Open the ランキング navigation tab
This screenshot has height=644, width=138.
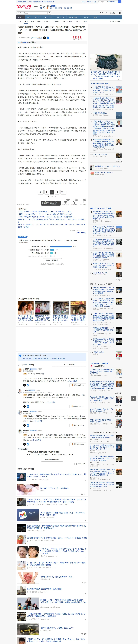click(86, 17)
